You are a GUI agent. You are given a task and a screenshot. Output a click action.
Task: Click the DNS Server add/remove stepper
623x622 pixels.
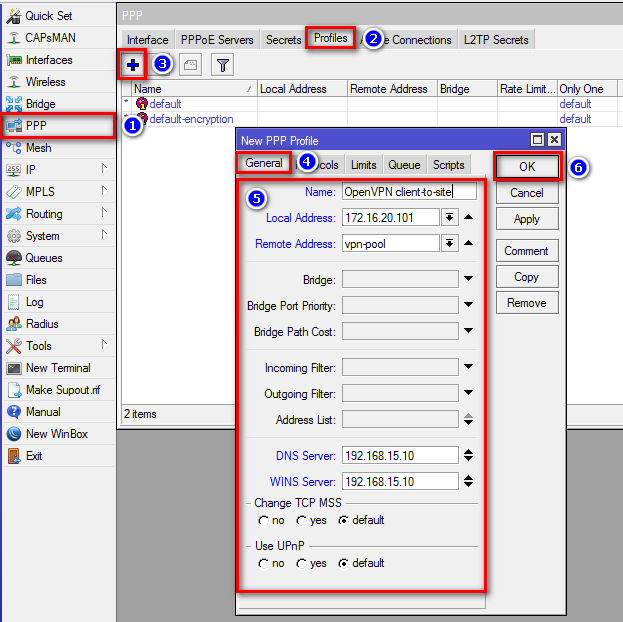(x=469, y=455)
